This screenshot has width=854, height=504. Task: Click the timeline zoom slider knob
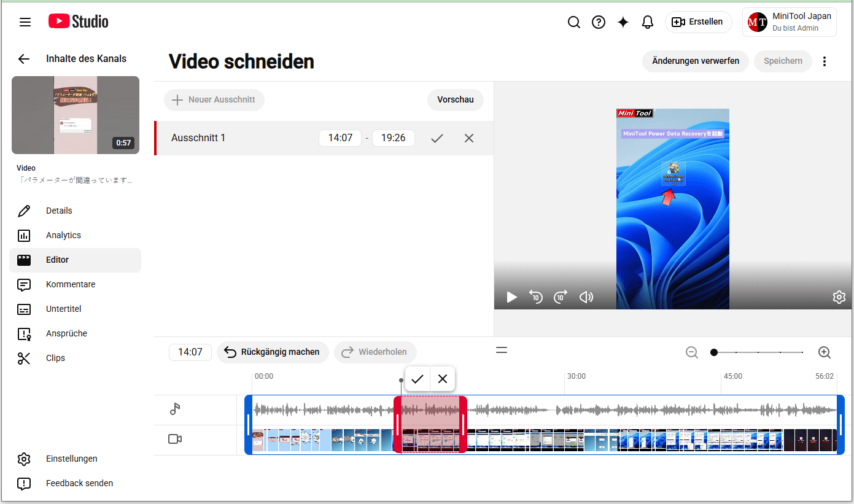click(x=714, y=352)
